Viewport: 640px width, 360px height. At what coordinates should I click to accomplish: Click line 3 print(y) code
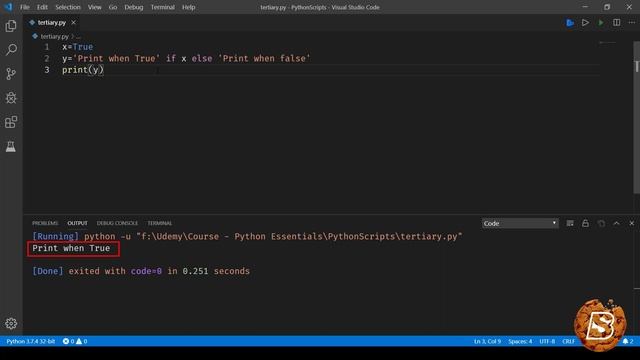pos(83,70)
